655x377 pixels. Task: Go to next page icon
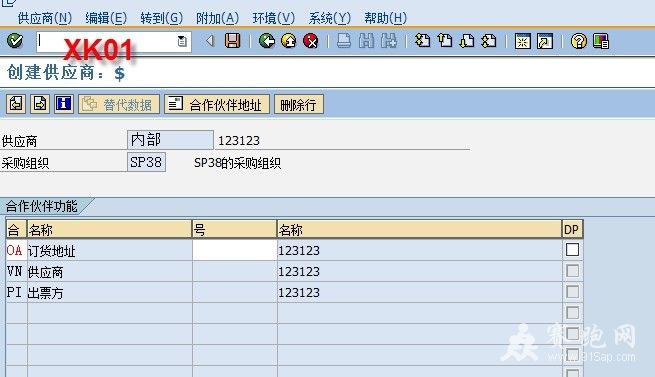467,41
